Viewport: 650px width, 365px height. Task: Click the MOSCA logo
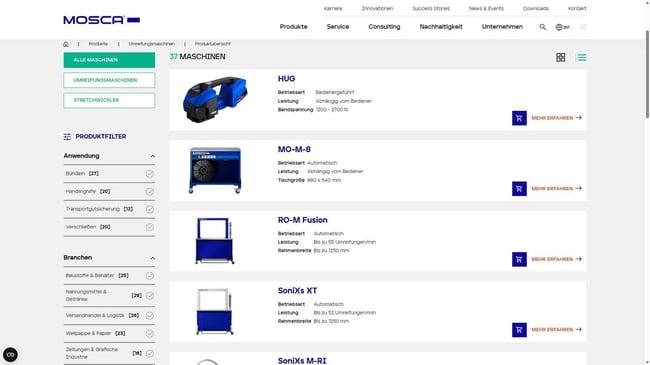point(102,20)
